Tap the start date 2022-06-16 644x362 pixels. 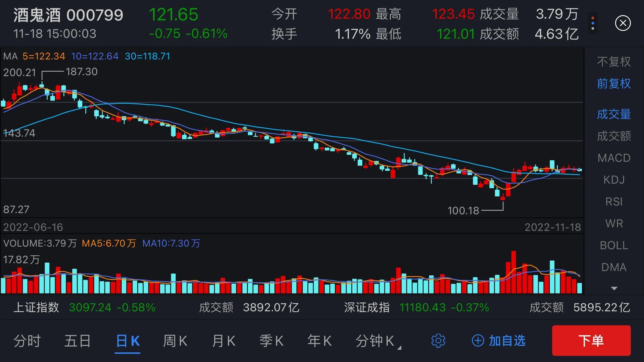tap(33, 227)
